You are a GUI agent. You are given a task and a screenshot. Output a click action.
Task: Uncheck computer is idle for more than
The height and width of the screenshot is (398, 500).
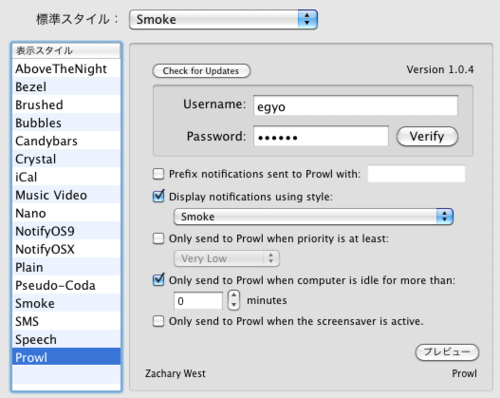[158, 280]
